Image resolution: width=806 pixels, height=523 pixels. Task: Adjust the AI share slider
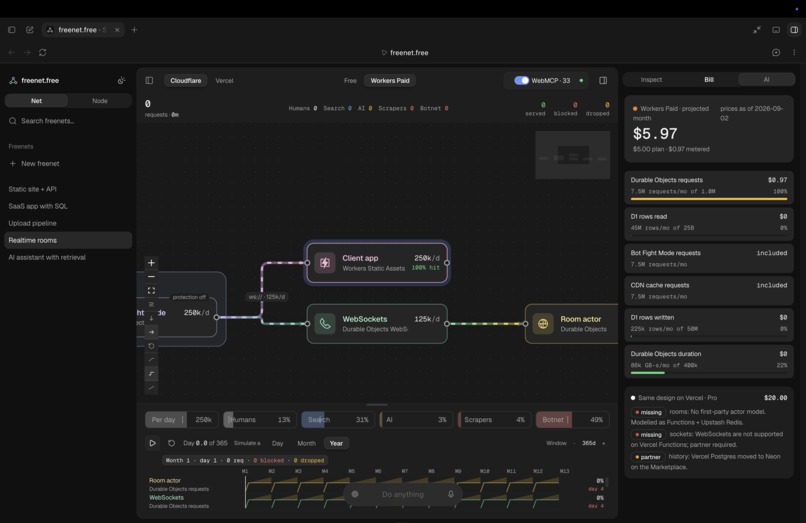[x=416, y=420]
